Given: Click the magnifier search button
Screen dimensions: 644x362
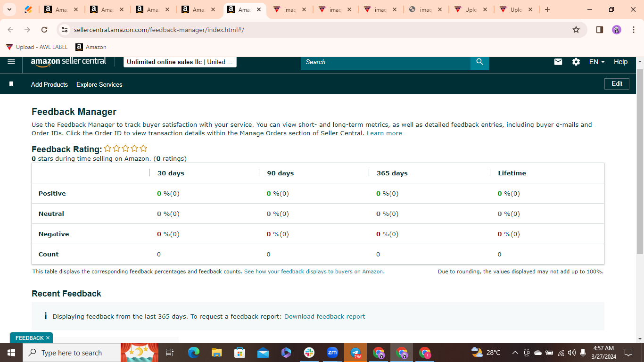Looking at the screenshot, I should [x=480, y=62].
